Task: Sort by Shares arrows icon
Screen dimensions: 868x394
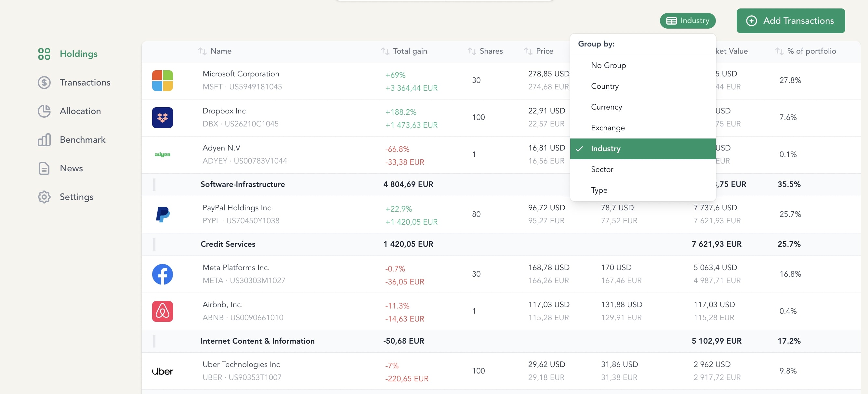Action: click(471, 51)
